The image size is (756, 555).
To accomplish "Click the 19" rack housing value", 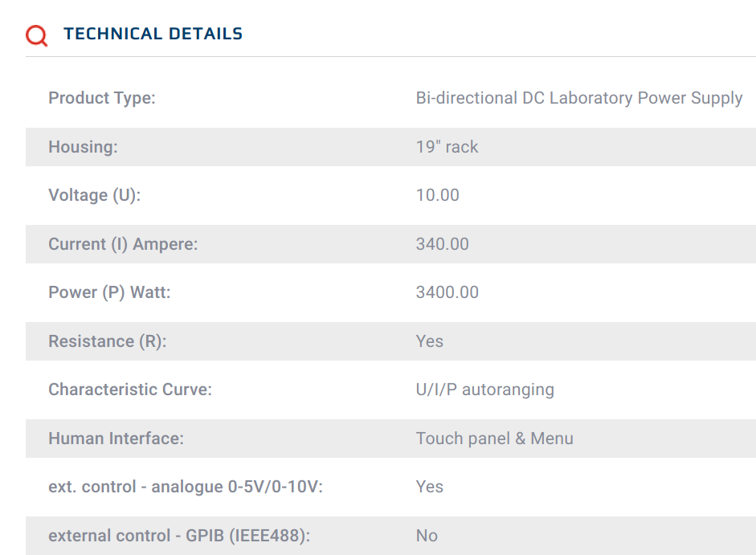I will click(447, 147).
